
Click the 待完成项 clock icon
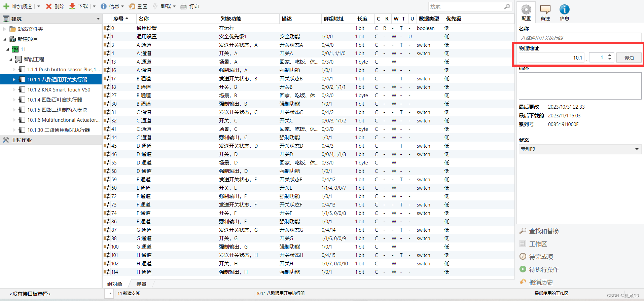coord(523,256)
